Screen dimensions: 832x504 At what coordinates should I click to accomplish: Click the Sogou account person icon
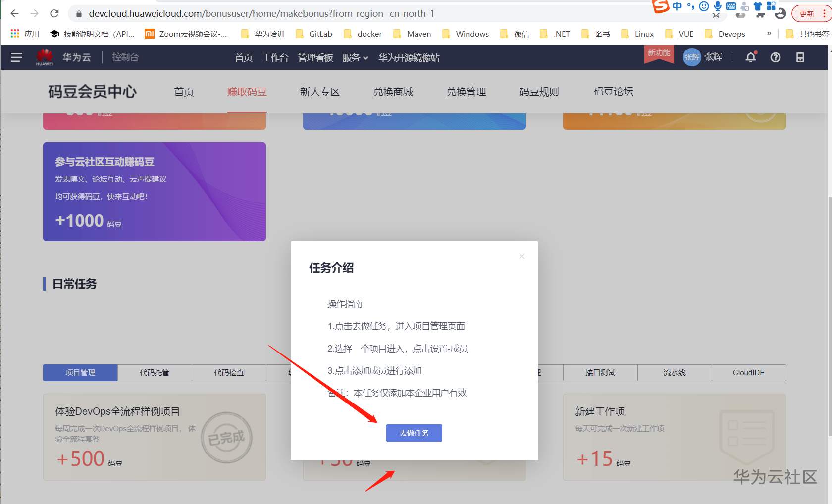[744, 6]
